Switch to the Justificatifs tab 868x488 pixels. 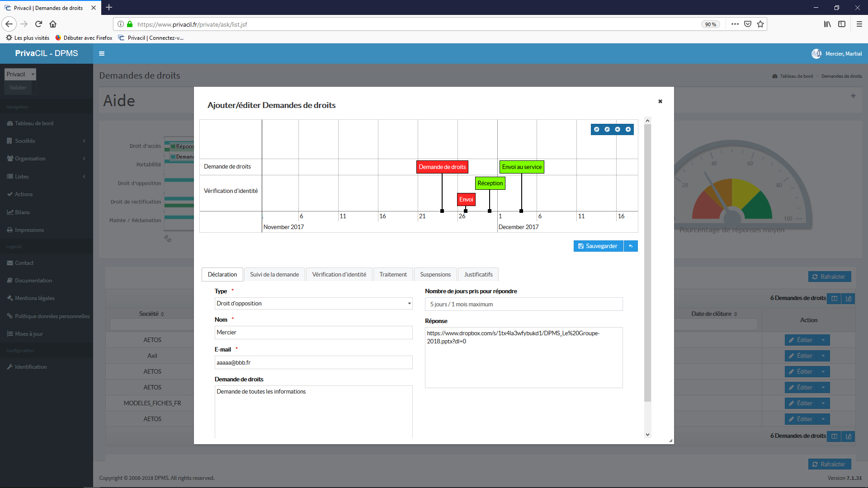tap(479, 274)
